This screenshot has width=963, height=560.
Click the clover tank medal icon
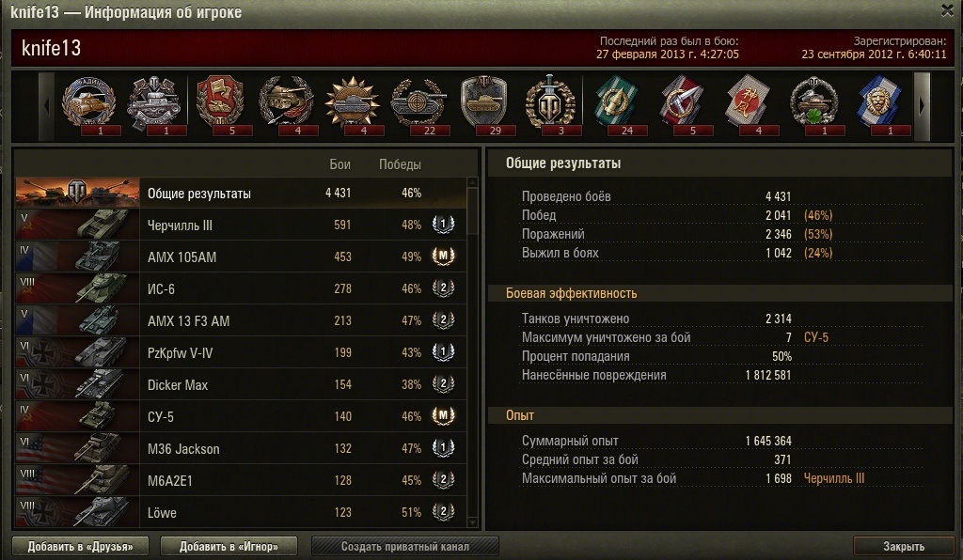tap(813, 102)
